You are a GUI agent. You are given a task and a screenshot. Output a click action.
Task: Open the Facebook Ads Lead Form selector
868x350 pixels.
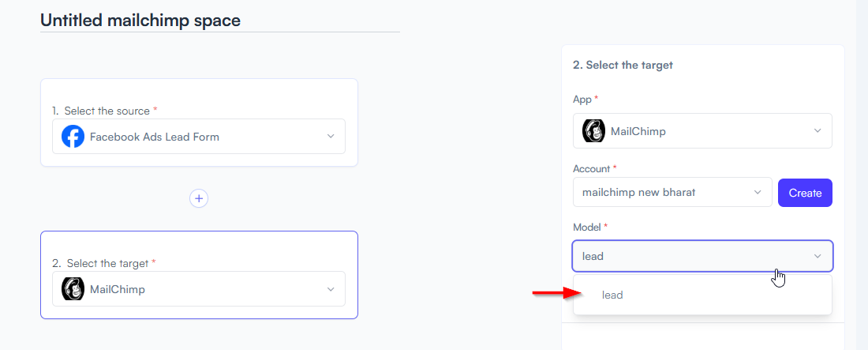click(x=199, y=137)
